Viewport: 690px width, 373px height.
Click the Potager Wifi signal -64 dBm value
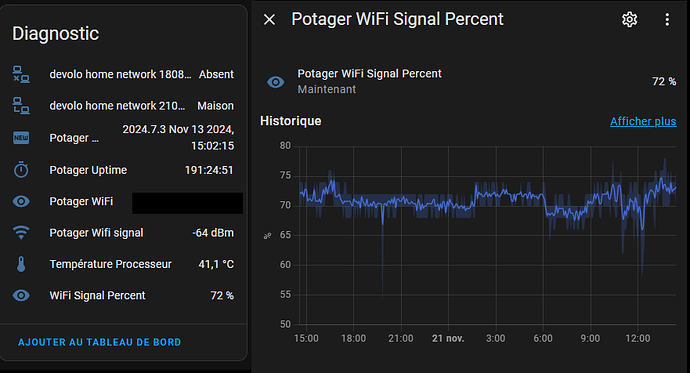click(x=213, y=233)
